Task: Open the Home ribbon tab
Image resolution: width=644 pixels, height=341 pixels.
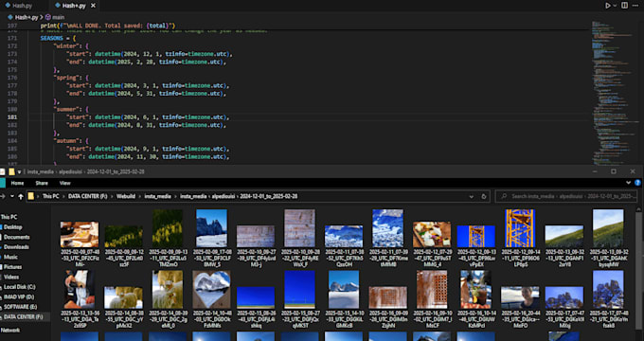Action: 17,183
